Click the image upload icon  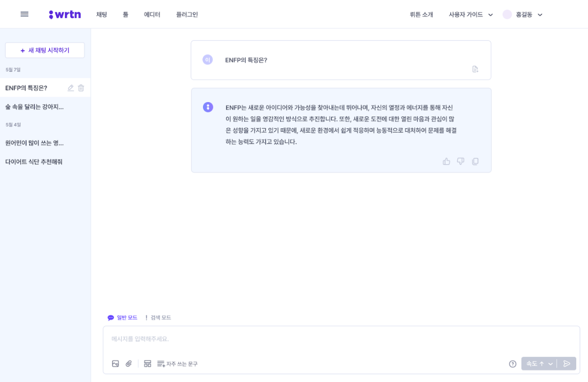(115, 364)
